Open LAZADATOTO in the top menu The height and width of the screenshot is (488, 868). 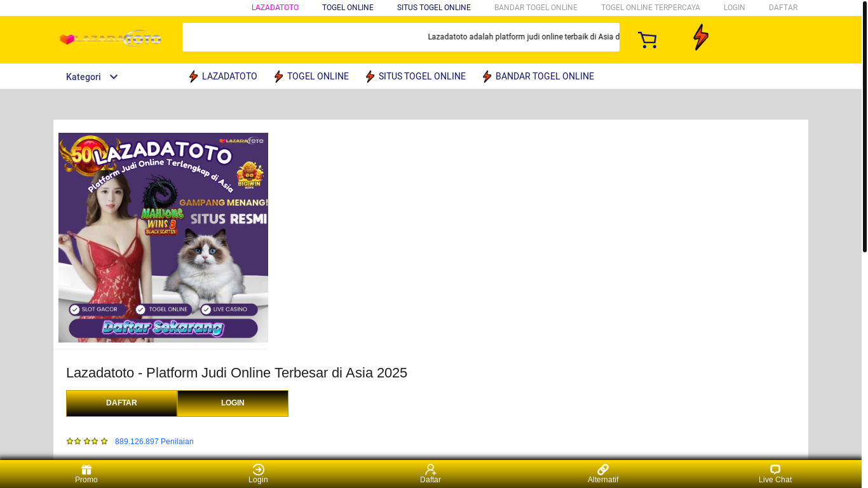[275, 8]
